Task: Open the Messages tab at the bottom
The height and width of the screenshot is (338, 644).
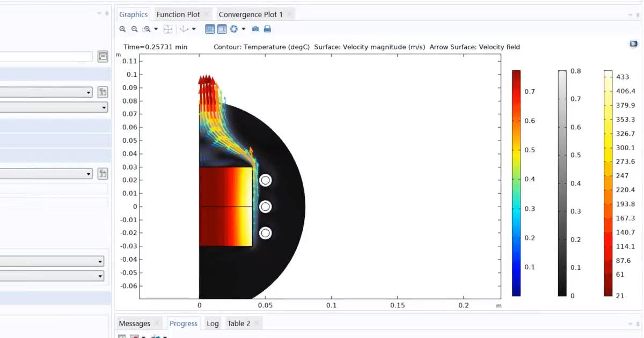Action: point(134,323)
